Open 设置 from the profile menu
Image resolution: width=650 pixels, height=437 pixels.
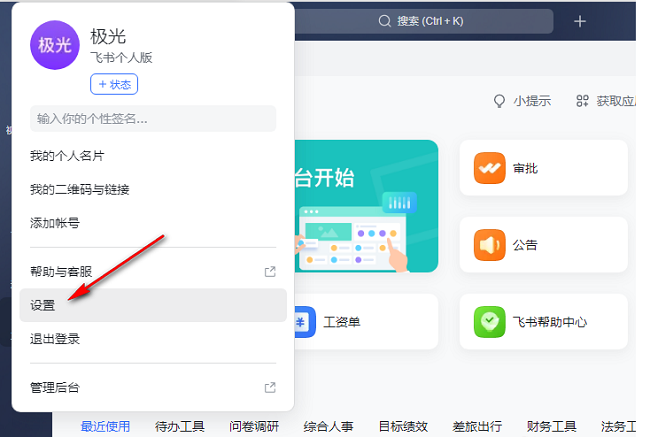pyautogui.click(x=43, y=305)
